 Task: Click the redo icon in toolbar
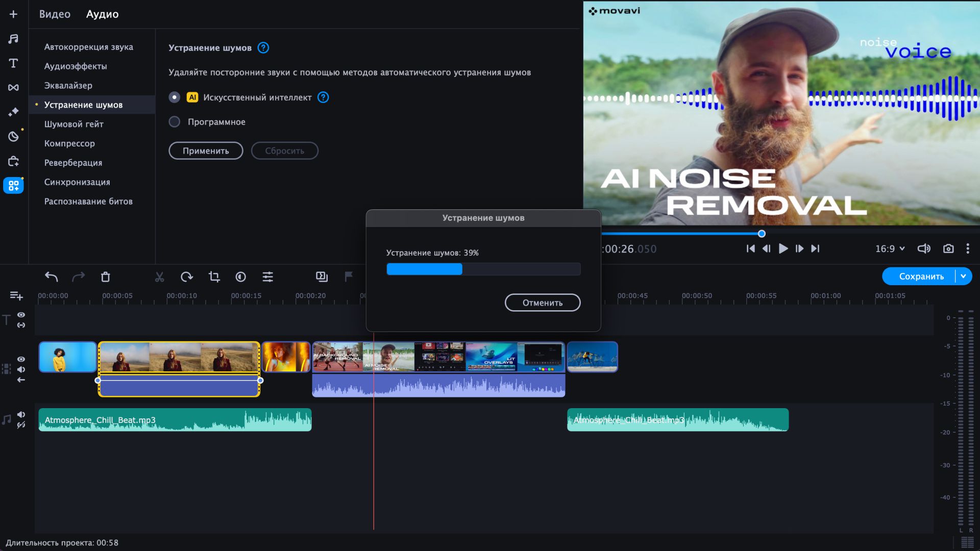[78, 277]
